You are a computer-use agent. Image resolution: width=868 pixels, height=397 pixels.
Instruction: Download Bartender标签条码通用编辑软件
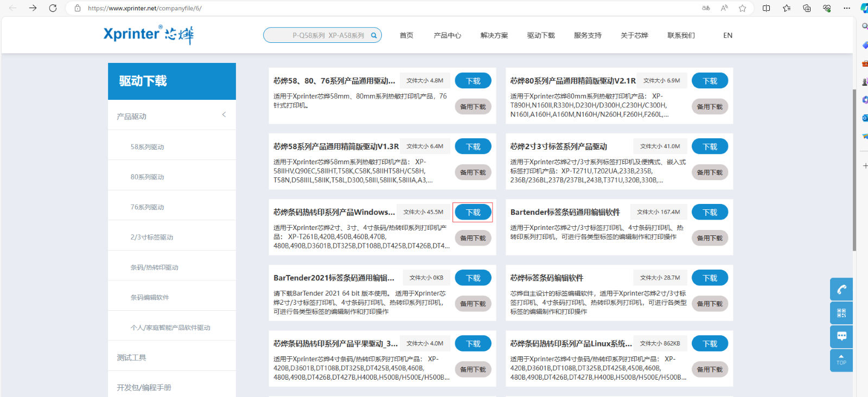[710, 212]
